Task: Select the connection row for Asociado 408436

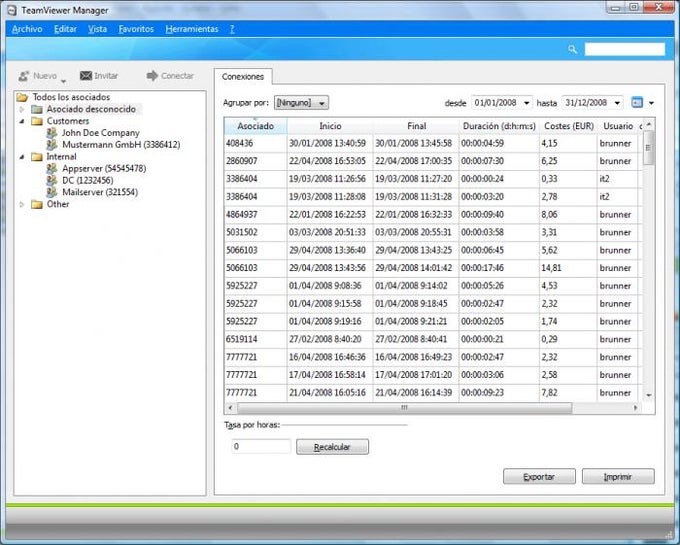Action: pyautogui.click(x=432, y=144)
